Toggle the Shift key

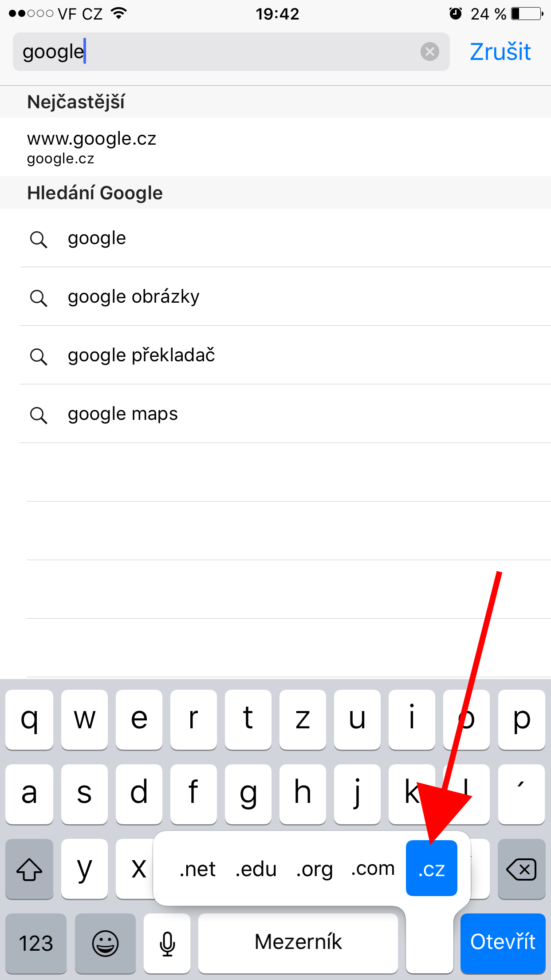(29, 869)
